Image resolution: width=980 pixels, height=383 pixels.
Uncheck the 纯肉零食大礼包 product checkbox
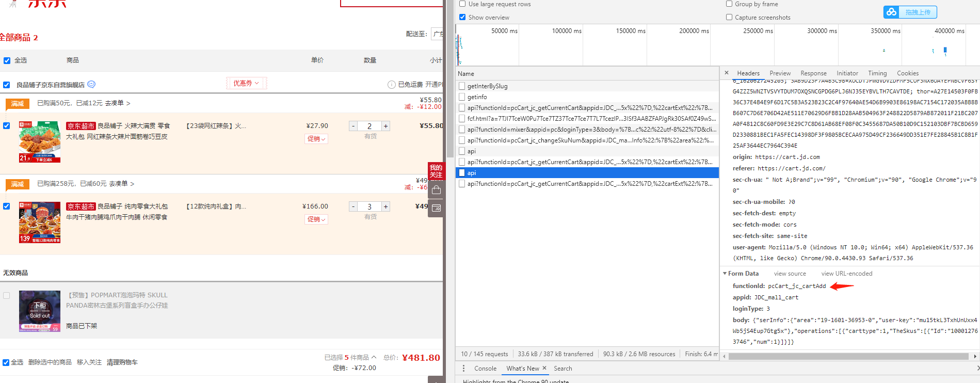point(7,206)
